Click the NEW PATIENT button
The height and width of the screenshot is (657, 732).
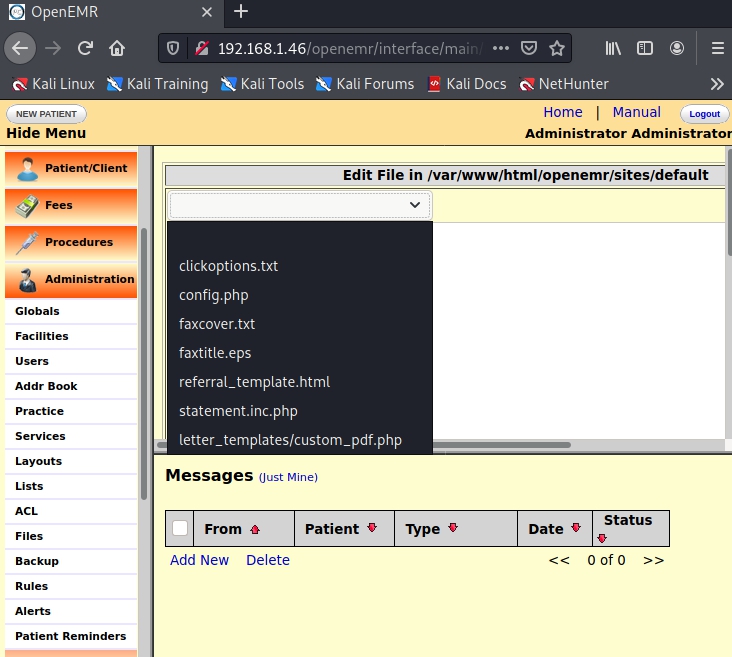pos(46,114)
